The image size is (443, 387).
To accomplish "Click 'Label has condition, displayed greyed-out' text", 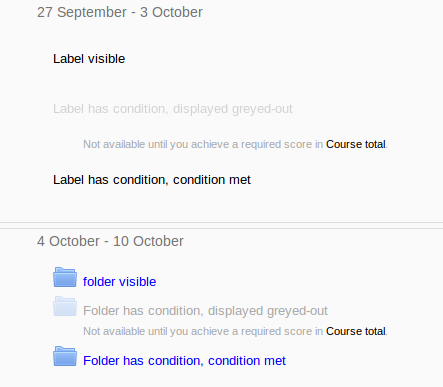I will pyautogui.click(x=173, y=109).
